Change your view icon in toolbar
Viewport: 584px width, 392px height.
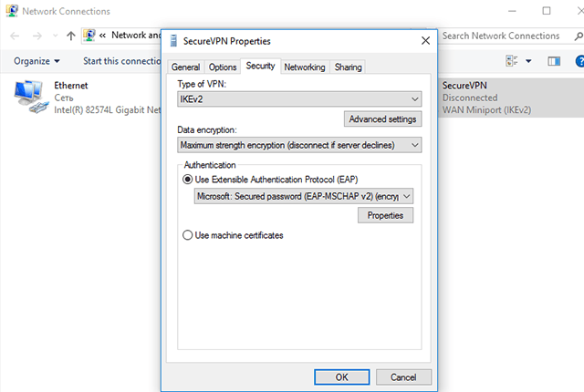[512, 61]
